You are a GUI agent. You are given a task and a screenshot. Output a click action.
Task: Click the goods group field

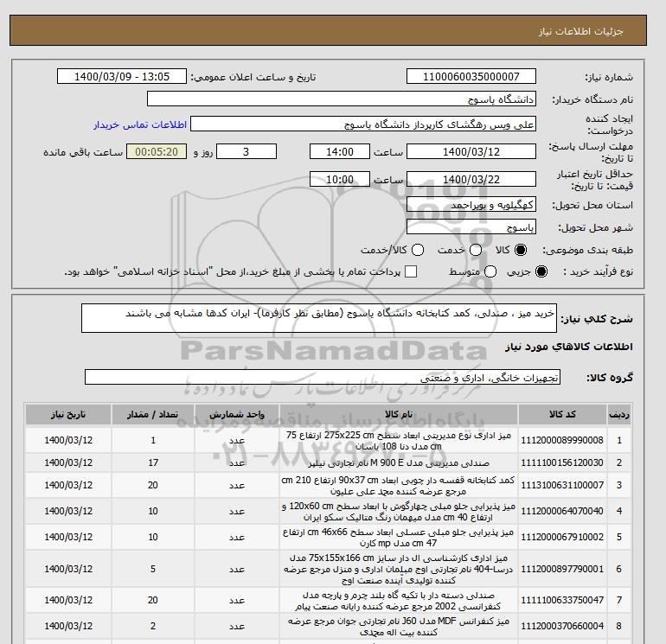pyautogui.click(x=323, y=377)
